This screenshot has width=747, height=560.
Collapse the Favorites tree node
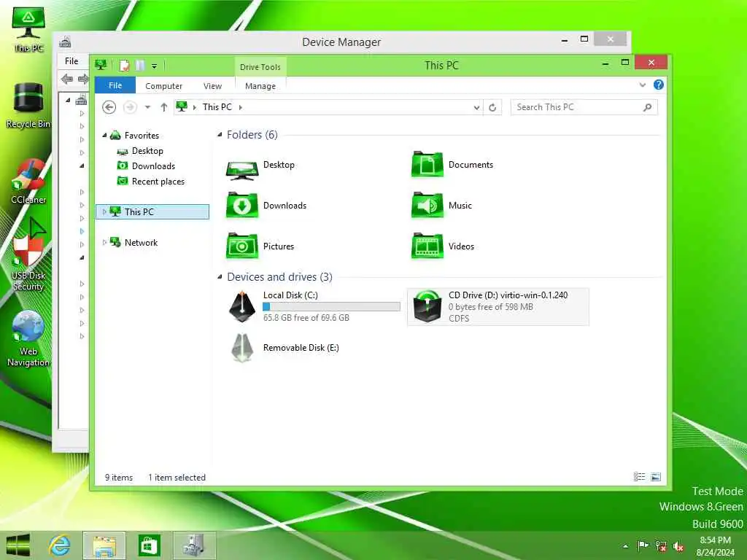(105, 135)
